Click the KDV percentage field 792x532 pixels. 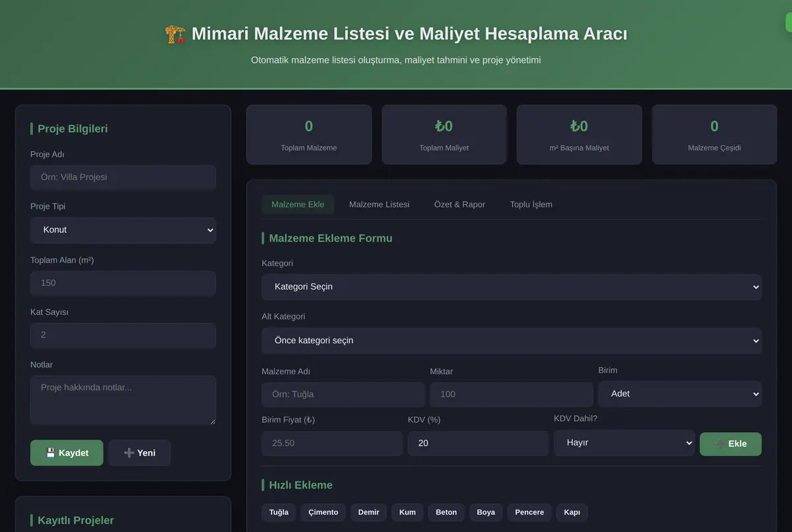tap(478, 444)
